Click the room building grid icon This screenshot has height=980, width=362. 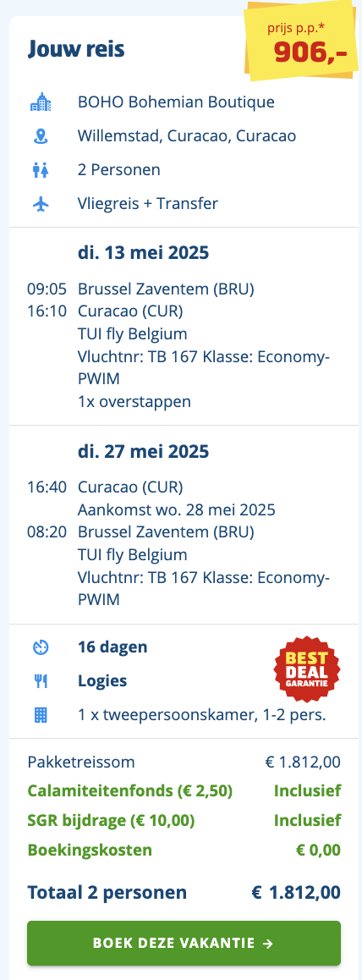(41, 714)
